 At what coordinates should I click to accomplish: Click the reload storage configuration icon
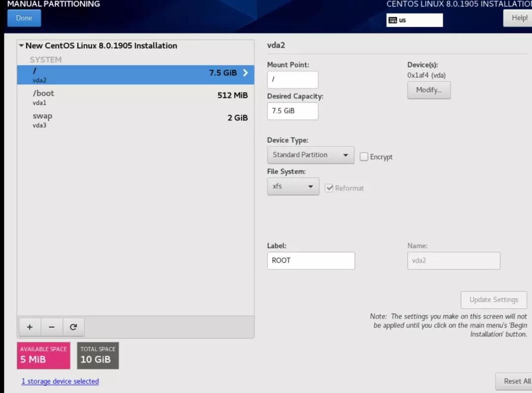click(x=73, y=327)
